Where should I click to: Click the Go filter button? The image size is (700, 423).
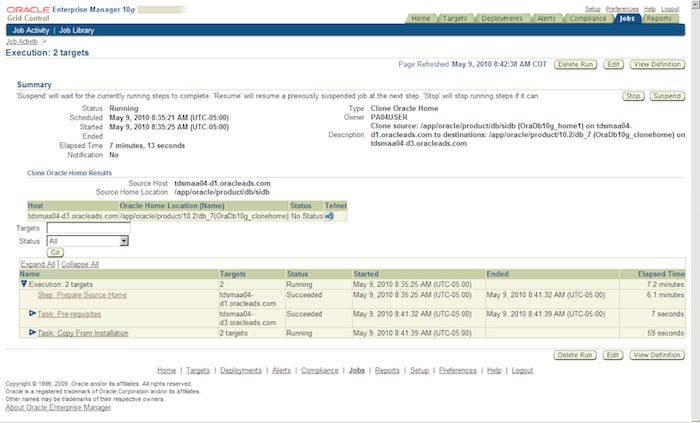[x=55, y=253]
